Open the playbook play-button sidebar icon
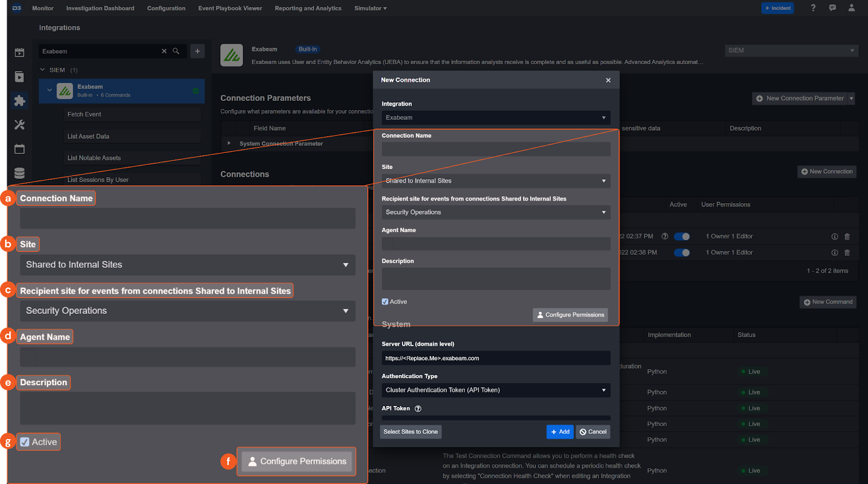 20,76
